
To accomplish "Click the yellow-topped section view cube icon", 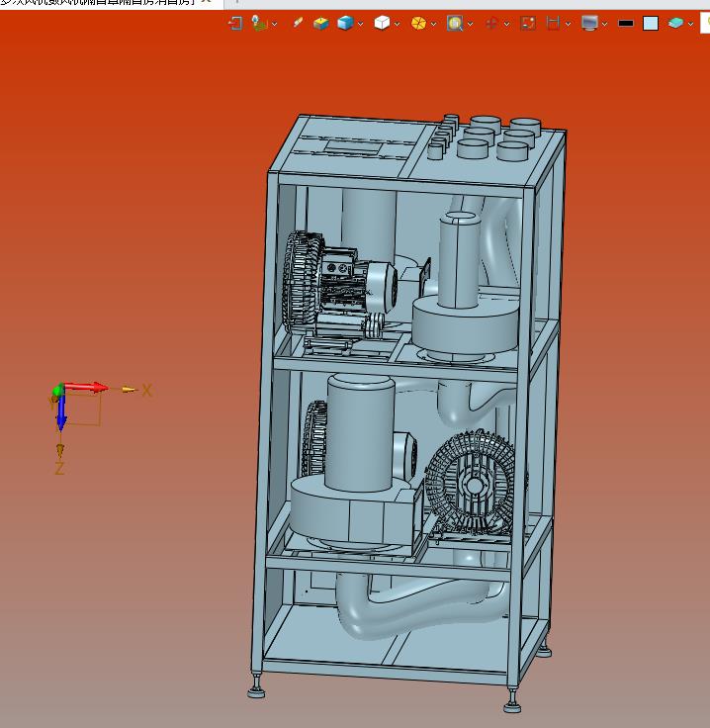I will tap(320, 23).
